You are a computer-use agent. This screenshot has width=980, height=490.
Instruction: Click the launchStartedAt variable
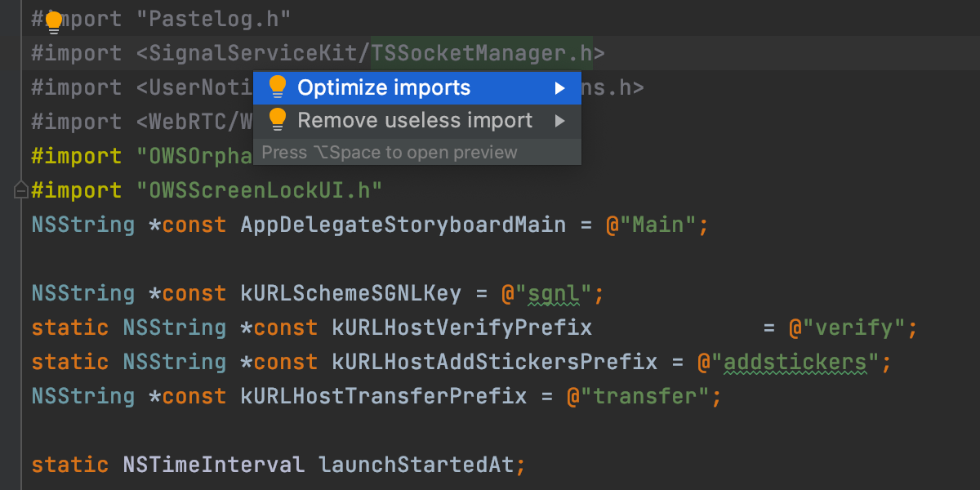click(416, 465)
